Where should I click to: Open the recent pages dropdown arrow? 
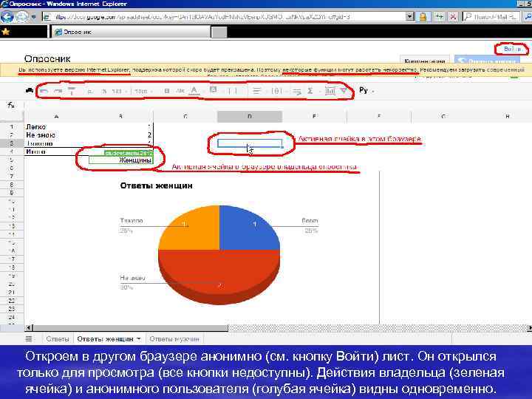[33, 16]
